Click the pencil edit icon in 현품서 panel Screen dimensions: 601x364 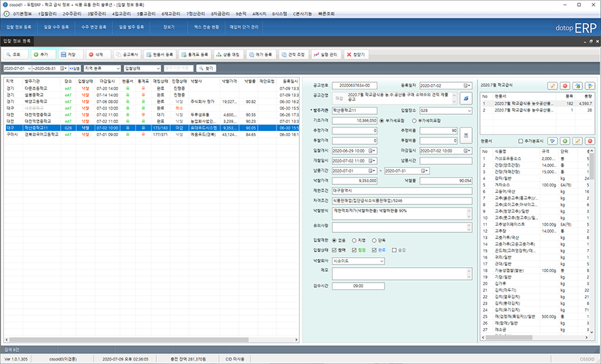point(578,141)
